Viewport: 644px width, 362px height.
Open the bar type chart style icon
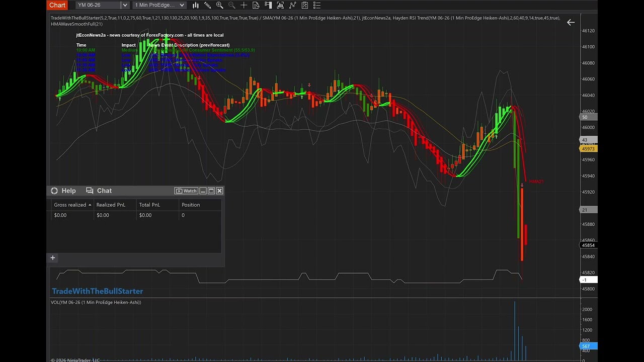coord(195,5)
